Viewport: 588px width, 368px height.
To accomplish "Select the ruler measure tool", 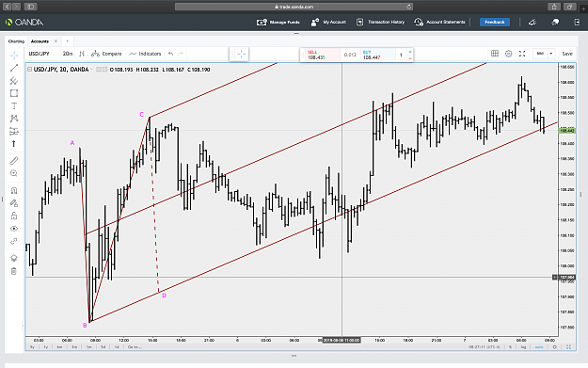I will [14, 161].
